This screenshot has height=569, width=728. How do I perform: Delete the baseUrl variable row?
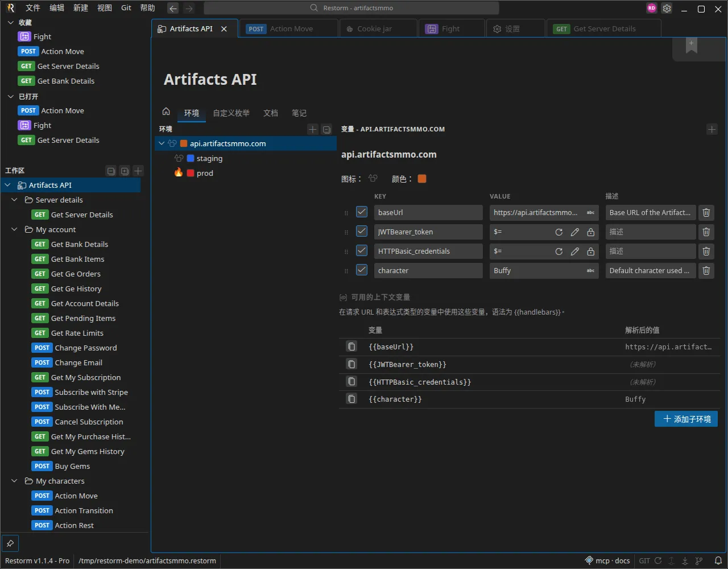(x=706, y=213)
